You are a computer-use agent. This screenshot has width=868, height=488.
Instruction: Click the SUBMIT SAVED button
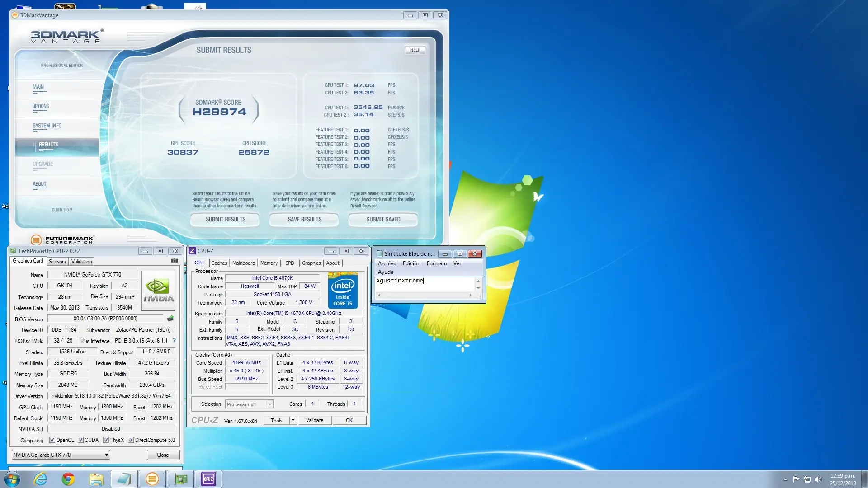point(383,220)
